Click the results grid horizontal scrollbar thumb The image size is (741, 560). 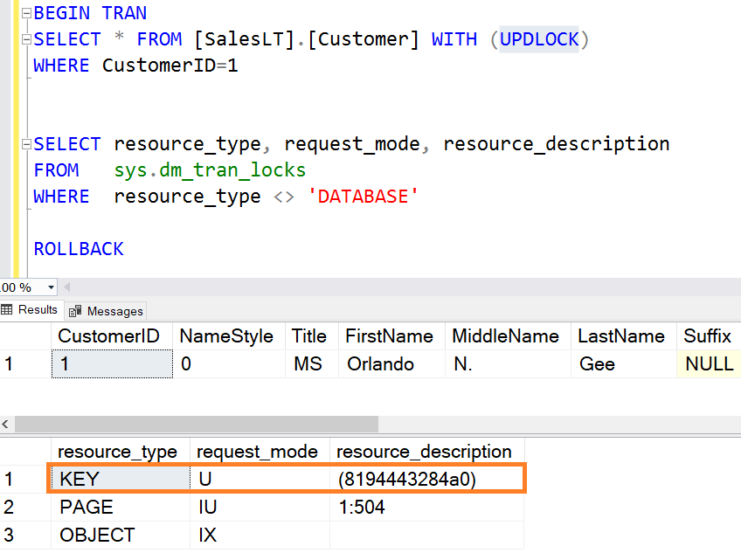point(197,424)
